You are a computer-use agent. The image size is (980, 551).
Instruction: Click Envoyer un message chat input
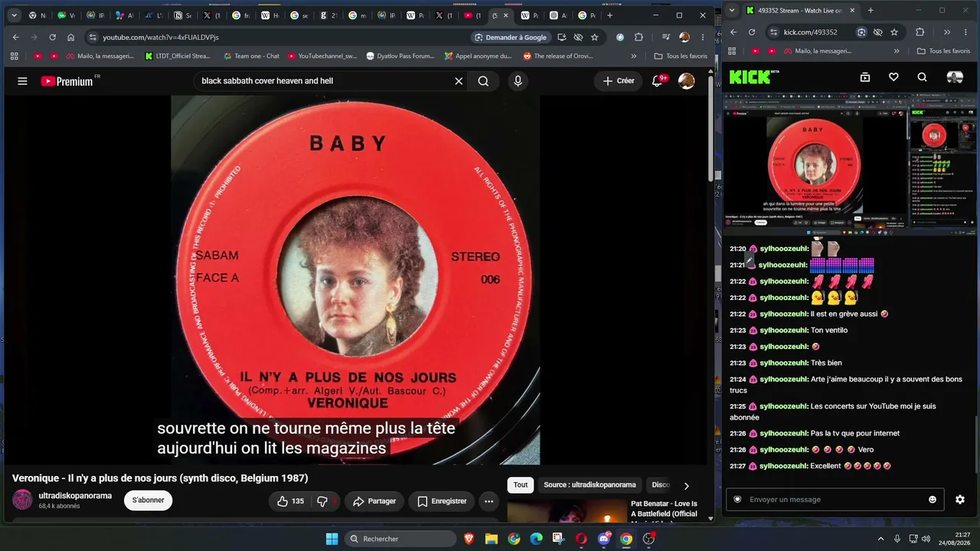(835, 500)
